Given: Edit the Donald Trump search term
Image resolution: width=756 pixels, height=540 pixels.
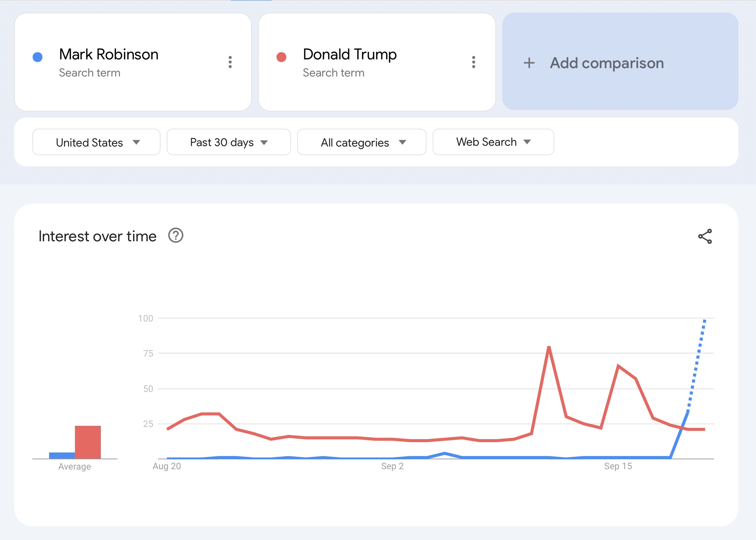Looking at the screenshot, I should [350, 54].
